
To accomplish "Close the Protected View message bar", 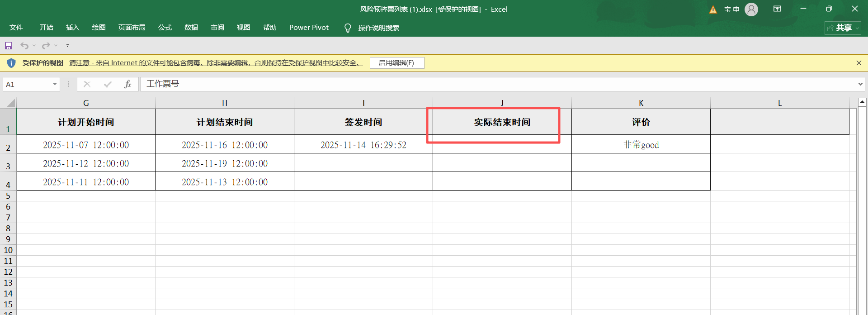I will [x=859, y=63].
